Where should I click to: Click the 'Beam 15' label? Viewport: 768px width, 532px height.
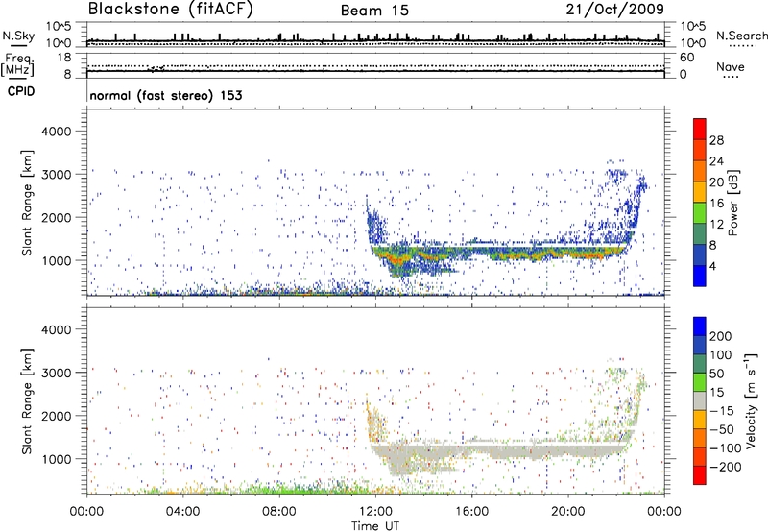tap(374, 11)
